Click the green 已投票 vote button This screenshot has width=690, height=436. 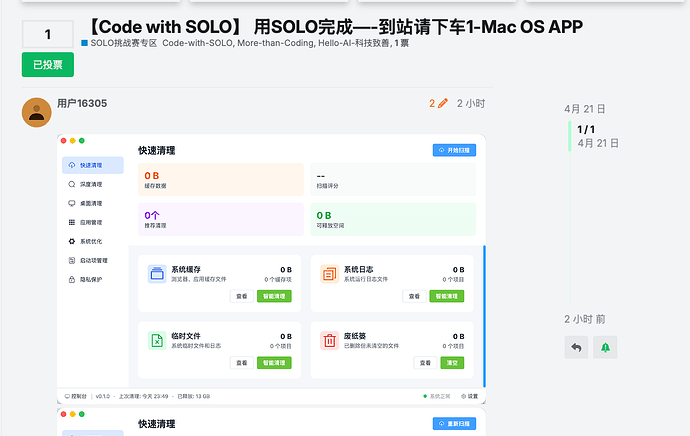47,65
